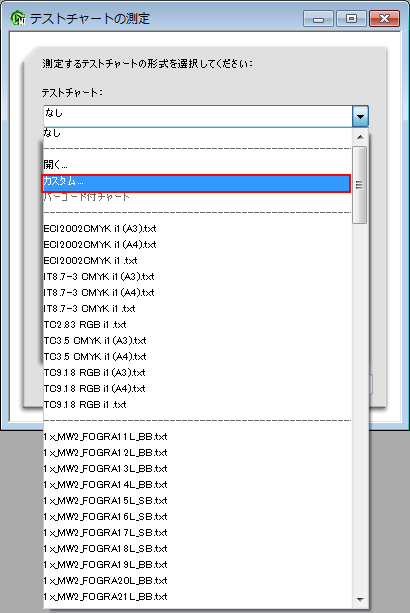Choose 1xMW2_FOGRA17L_SB.txt
Screen dimensions: 410x613
pos(197,532)
